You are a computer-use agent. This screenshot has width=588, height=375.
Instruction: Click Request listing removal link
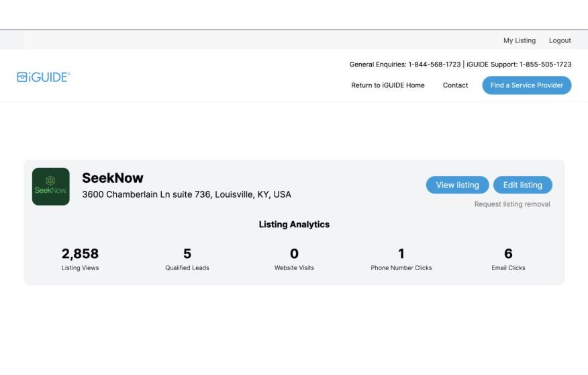[512, 204]
